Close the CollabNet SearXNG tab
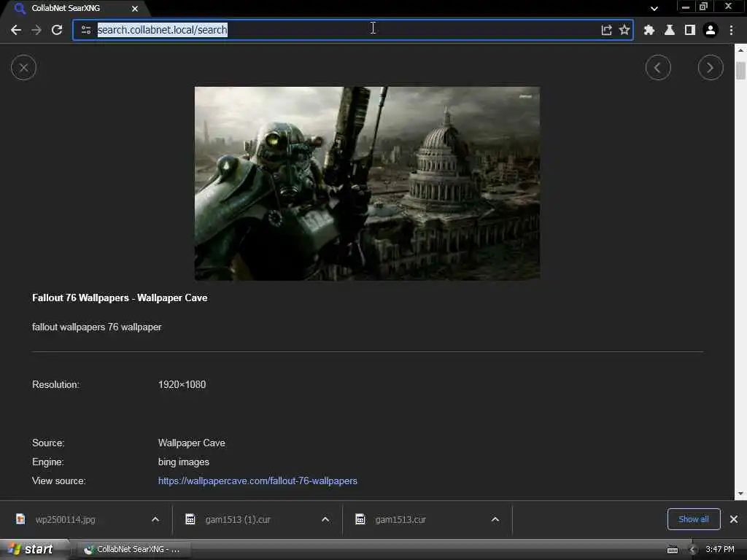This screenshot has width=747, height=560. coord(135,9)
